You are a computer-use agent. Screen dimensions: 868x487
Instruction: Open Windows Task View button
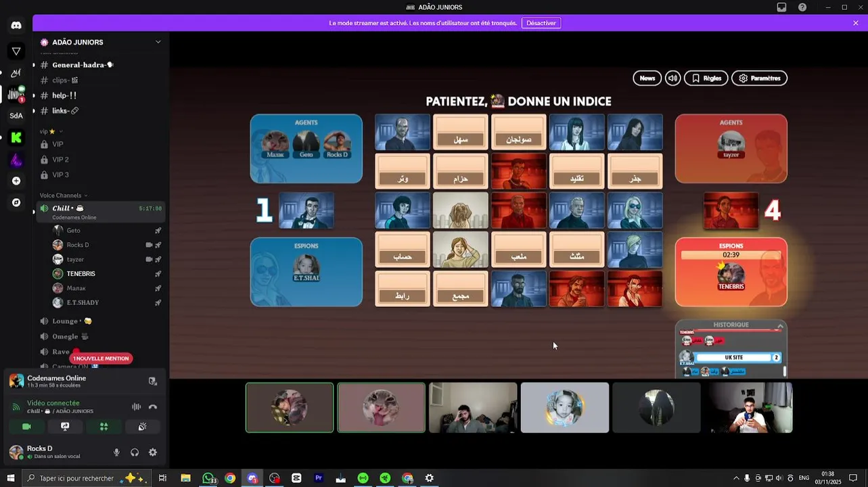(x=162, y=478)
